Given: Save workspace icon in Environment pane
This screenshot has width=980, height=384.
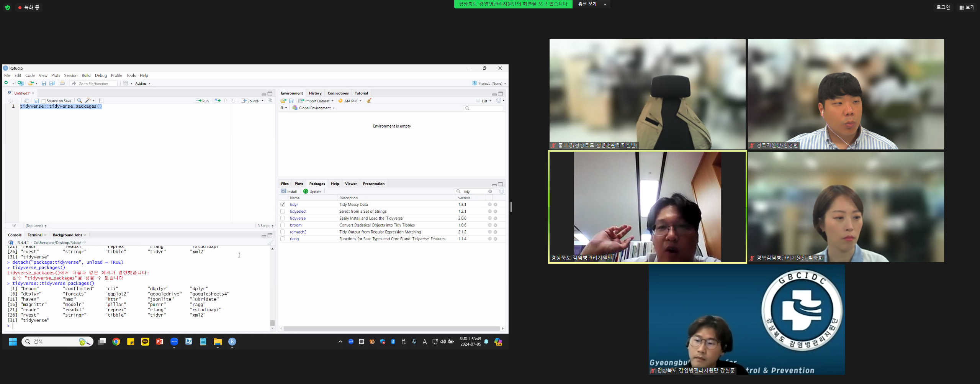Looking at the screenshot, I should [x=291, y=101].
